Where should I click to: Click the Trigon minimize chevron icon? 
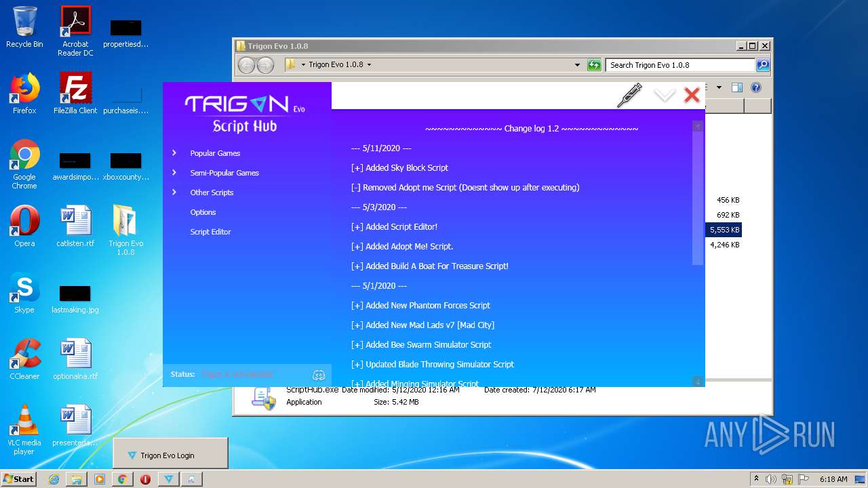665,96
